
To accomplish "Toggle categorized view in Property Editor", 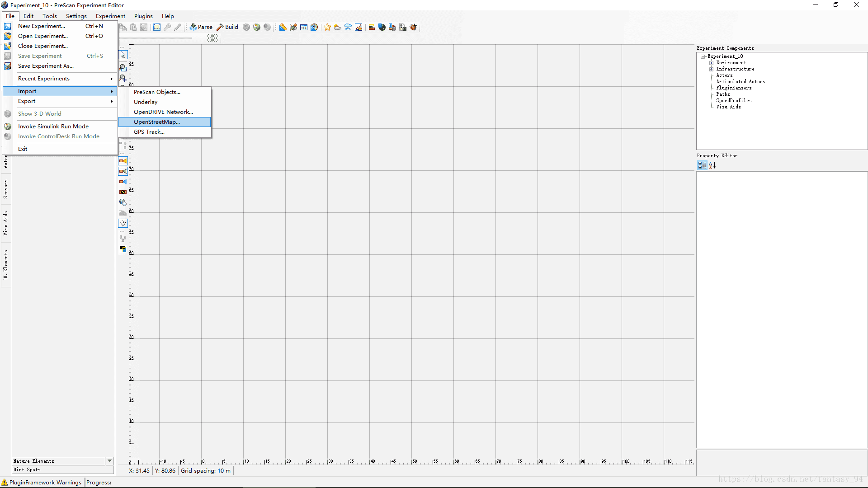I will click(x=702, y=165).
